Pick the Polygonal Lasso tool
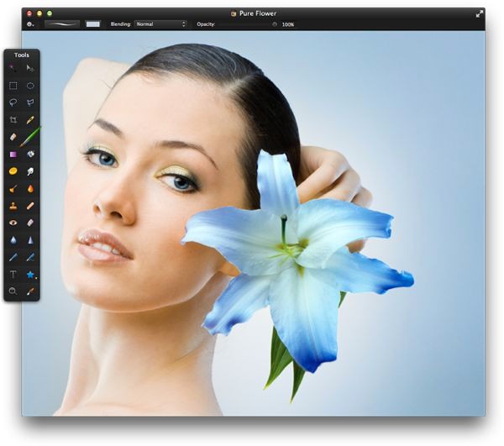The height and width of the screenshot is (446, 504). 30,102
